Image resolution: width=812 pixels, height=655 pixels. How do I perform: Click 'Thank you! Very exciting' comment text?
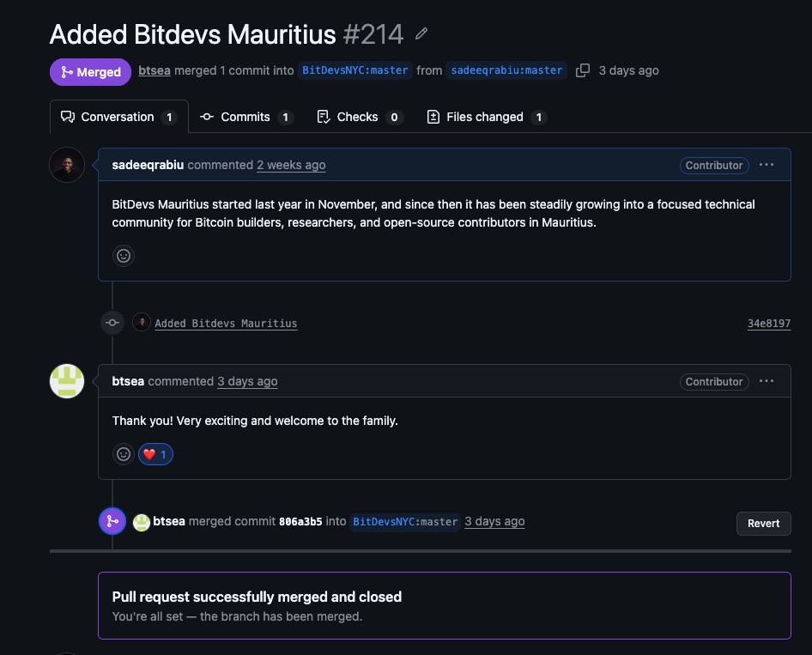[x=255, y=421]
